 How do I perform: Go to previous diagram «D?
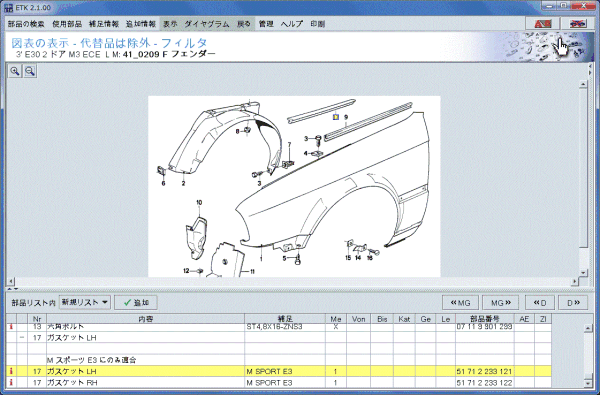[540, 303]
